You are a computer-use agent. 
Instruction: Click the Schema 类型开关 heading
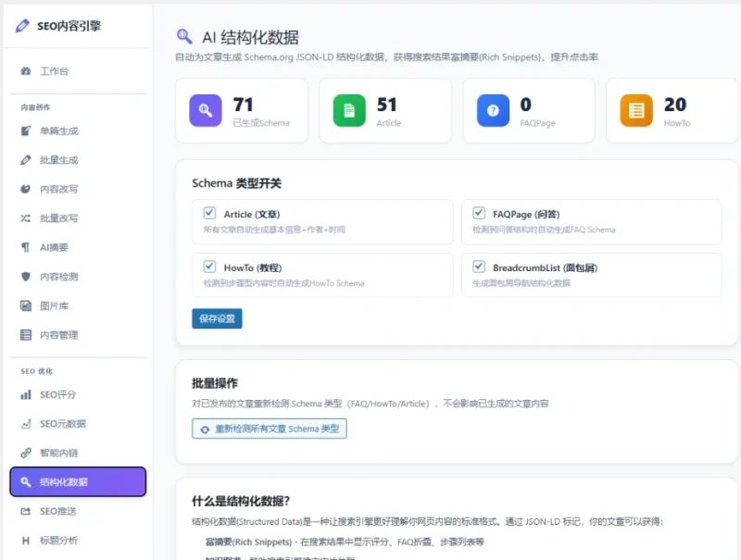pyautogui.click(x=236, y=183)
